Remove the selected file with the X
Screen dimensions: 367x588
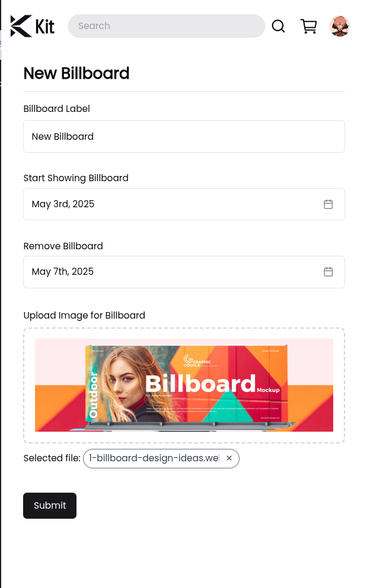(229, 458)
